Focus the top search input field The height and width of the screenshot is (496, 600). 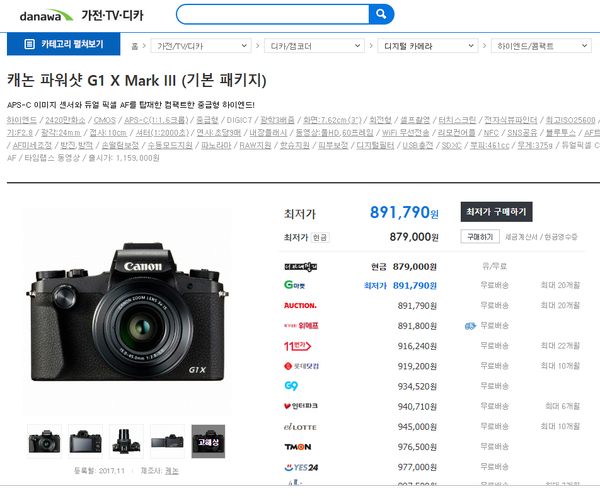point(273,14)
